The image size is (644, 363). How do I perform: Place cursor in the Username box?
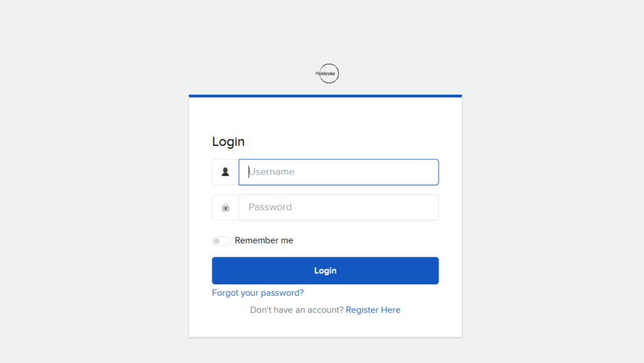(x=338, y=172)
